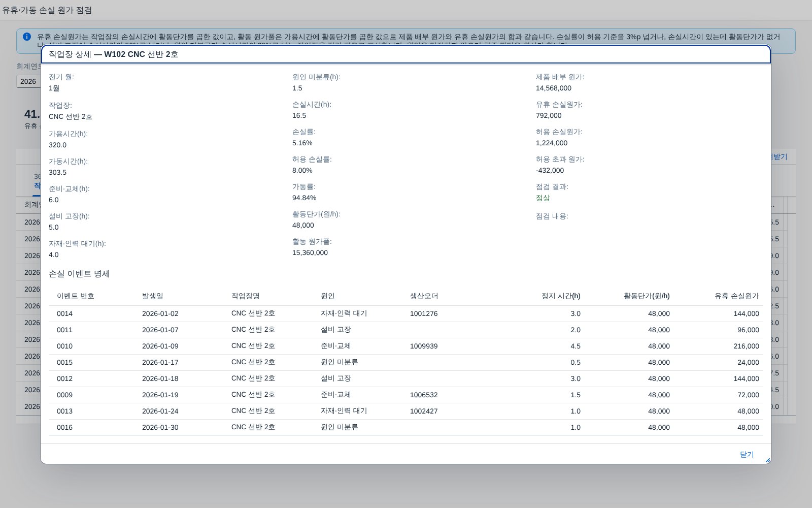This screenshot has width=812, height=508.
Task: Click production order 1001276
Action: 424,313
